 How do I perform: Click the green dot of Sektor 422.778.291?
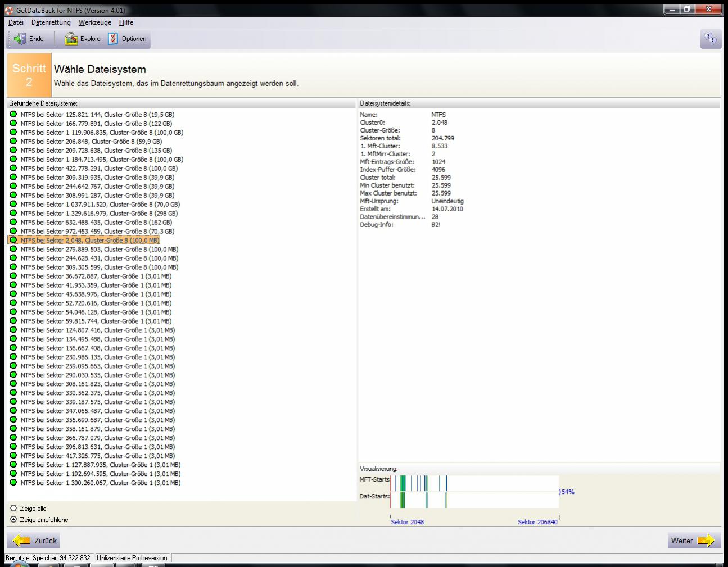pos(13,169)
